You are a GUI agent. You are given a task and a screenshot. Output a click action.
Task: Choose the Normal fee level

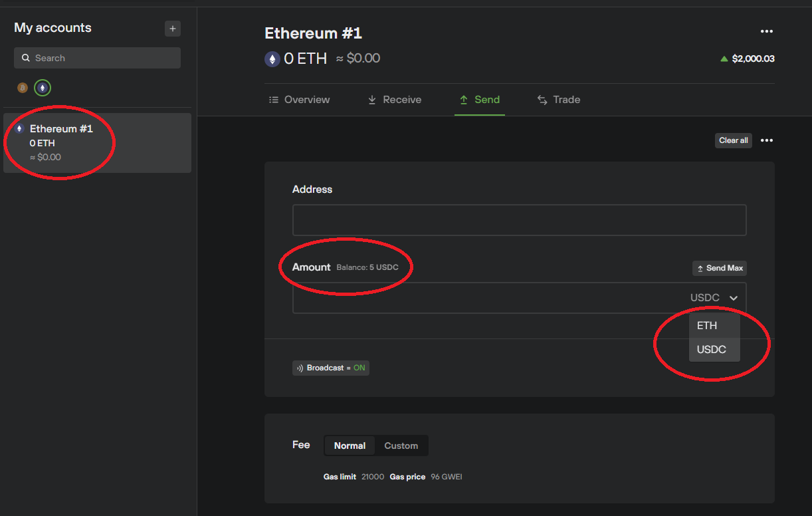(350, 446)
